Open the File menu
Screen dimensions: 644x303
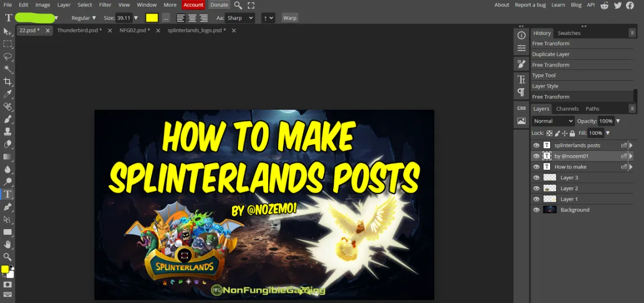(x=7, y=5)
